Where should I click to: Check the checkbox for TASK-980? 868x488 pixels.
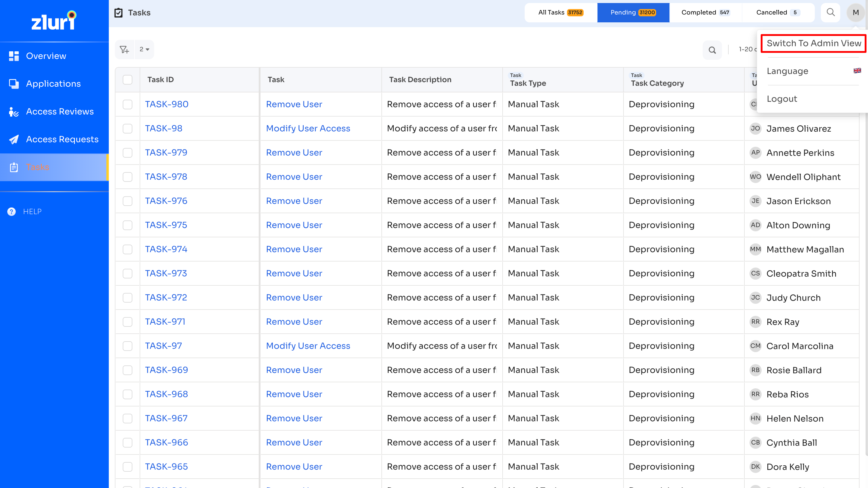coord(127,104)
